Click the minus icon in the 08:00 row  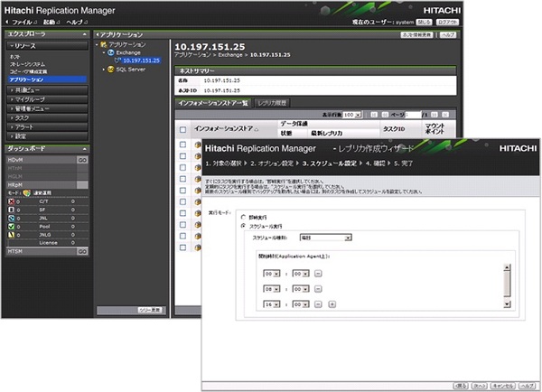(318, 289)
